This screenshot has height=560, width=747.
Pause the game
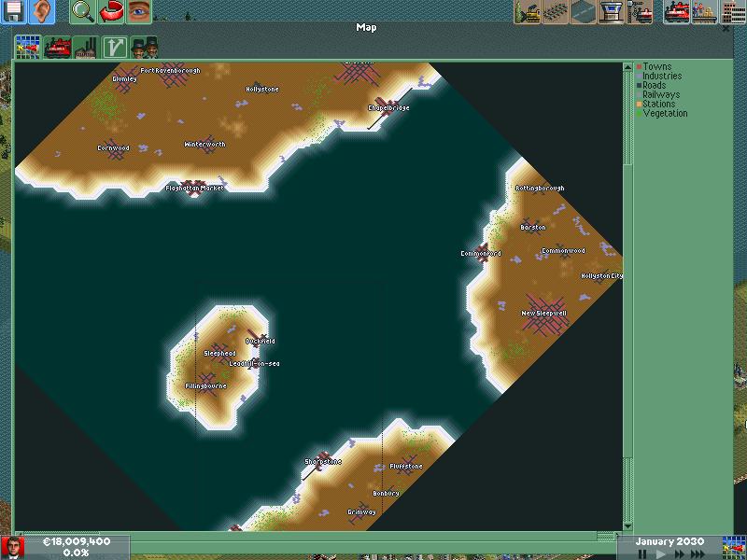(642, 553)
